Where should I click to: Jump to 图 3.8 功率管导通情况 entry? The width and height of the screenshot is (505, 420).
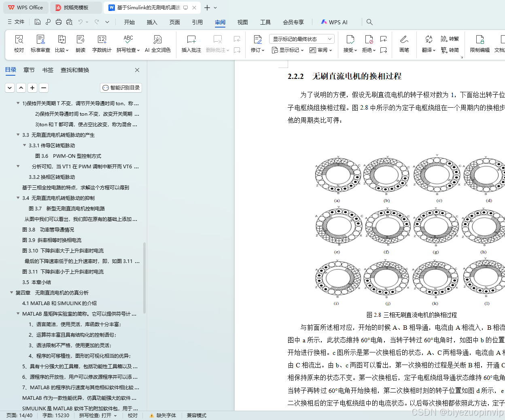48,229
